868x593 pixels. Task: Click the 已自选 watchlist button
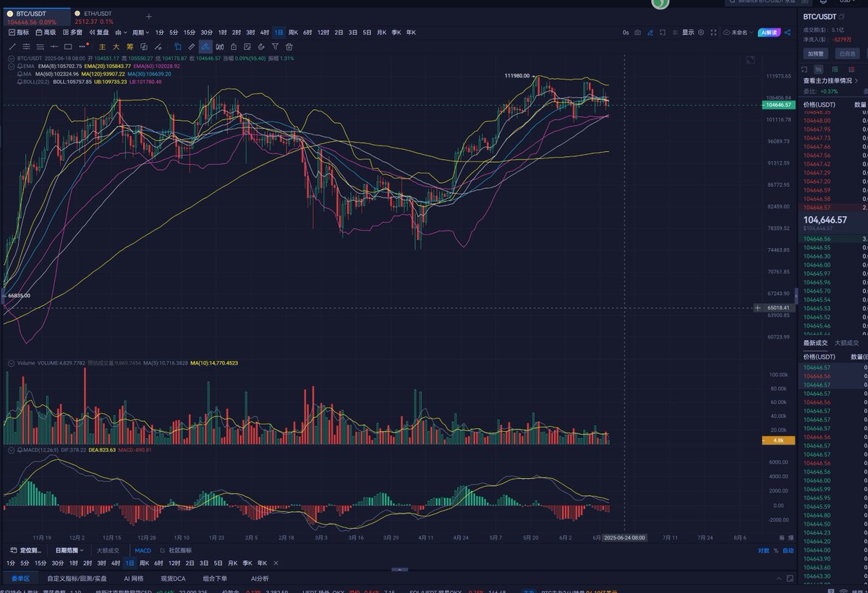[847, 54]
